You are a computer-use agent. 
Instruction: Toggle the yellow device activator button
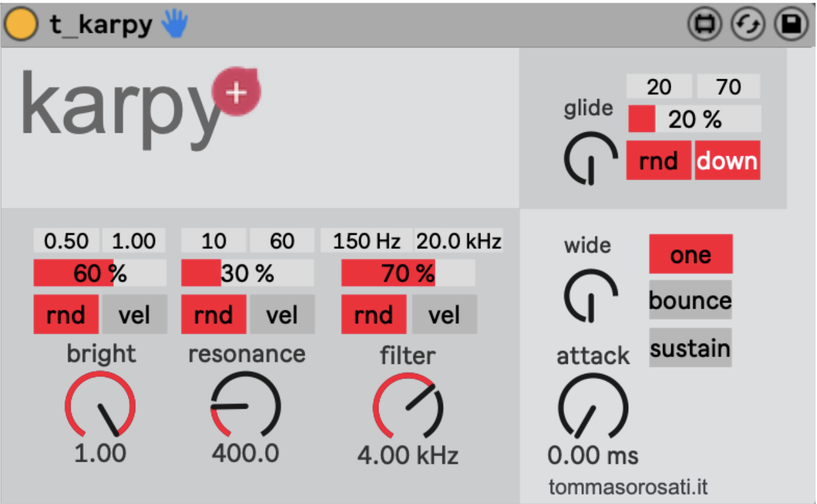tap(21, 25)
